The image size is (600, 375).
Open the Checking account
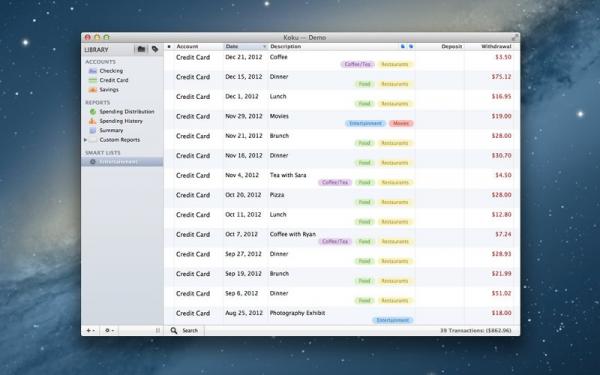tap(111, 71)
